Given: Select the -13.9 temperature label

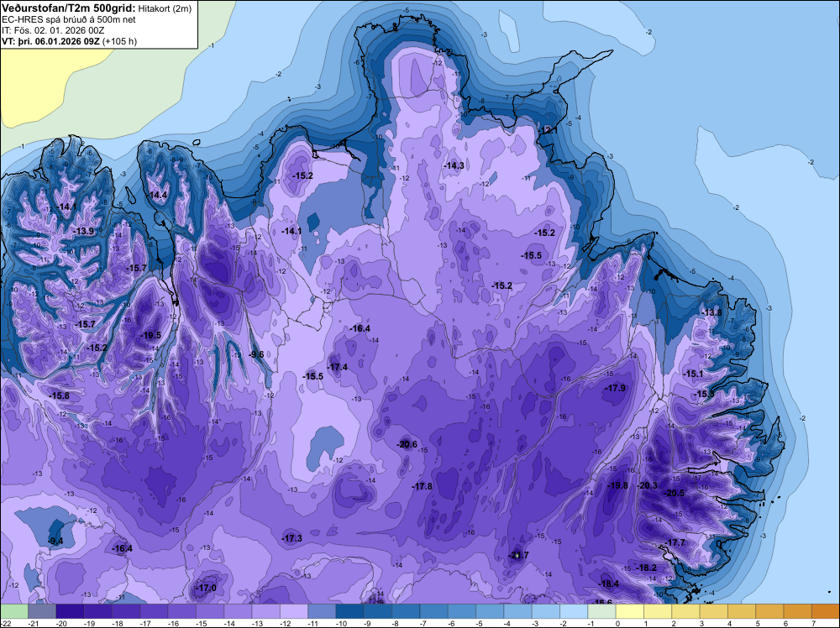Looking at the screenshot, I should pyautogui.click(x=83, y=231).
